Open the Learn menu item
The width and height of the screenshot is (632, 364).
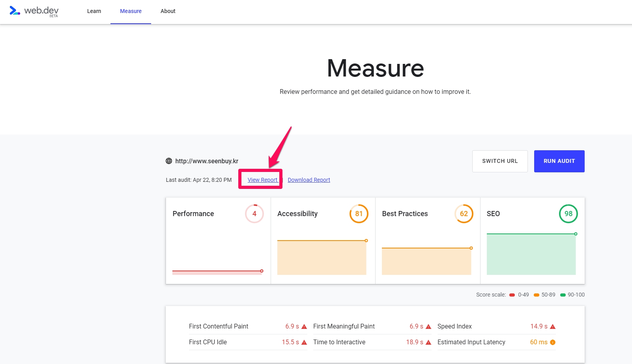(94, 11)
